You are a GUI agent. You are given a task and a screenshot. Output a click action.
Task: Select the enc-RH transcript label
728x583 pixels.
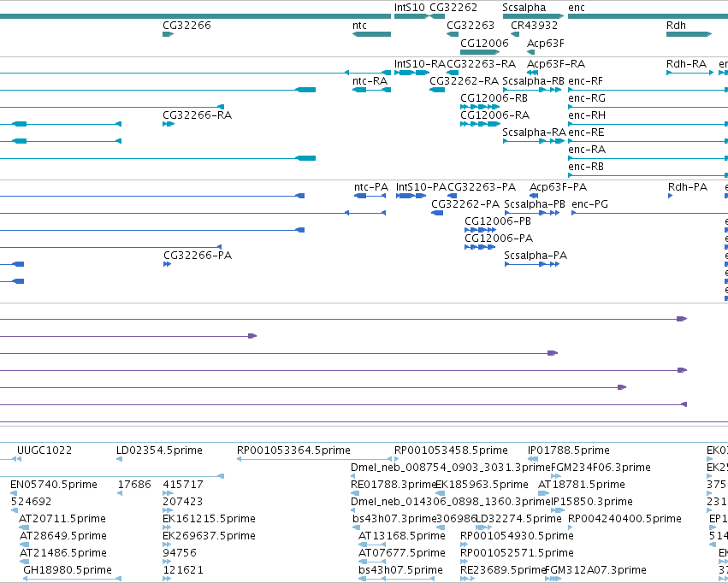coord(587,115)
